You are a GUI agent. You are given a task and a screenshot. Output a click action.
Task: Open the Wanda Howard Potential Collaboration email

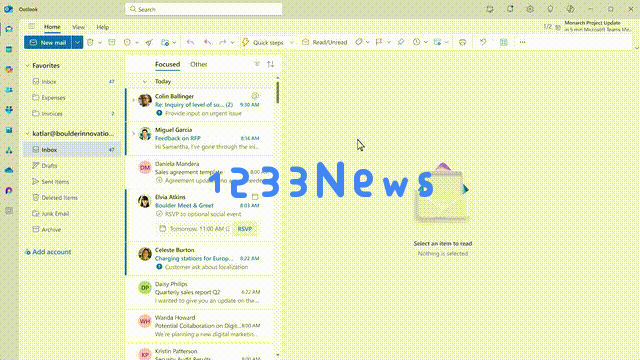[200, 326]
